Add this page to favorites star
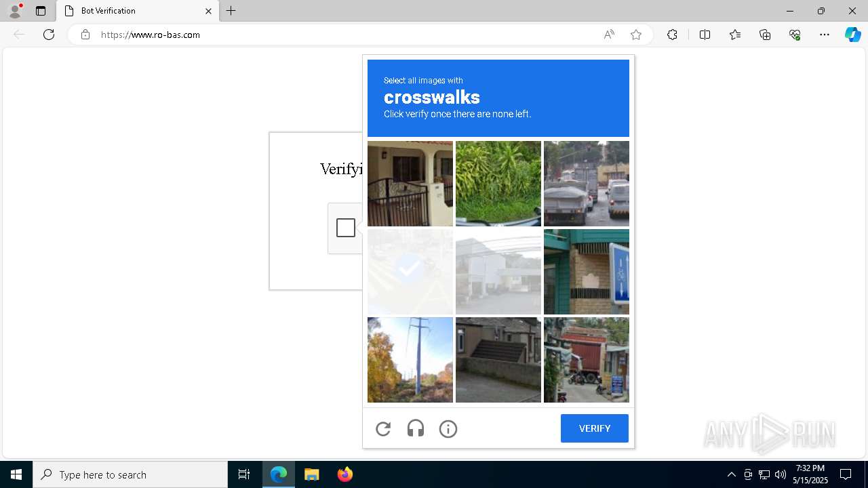Screen dimensions: 868x488 coord(636,35)
